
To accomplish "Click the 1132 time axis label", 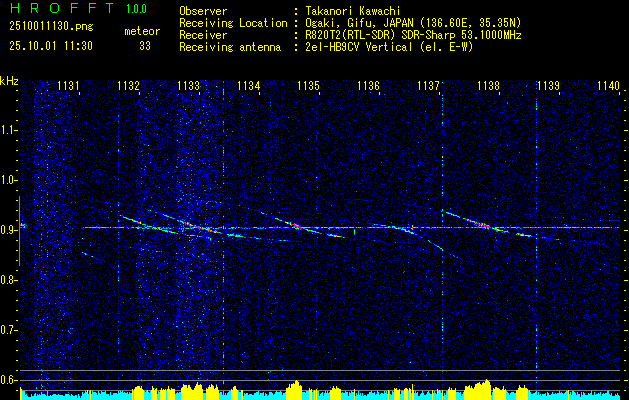I will [128, 85].
